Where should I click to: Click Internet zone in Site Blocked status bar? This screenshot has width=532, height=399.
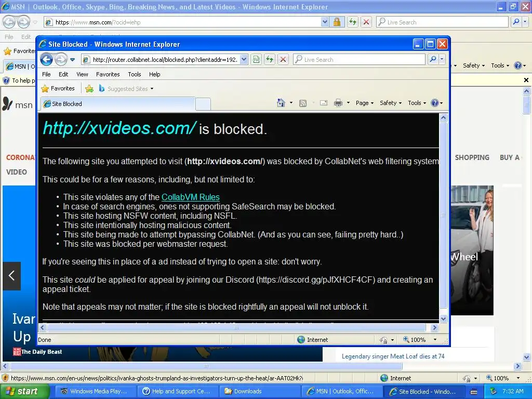312,340
